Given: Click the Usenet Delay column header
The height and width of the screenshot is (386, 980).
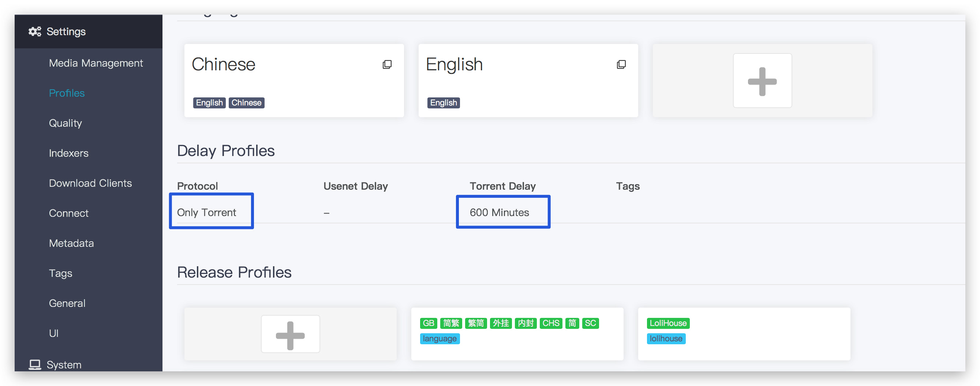Looking at the screenshot, I should tap(355, 186).
